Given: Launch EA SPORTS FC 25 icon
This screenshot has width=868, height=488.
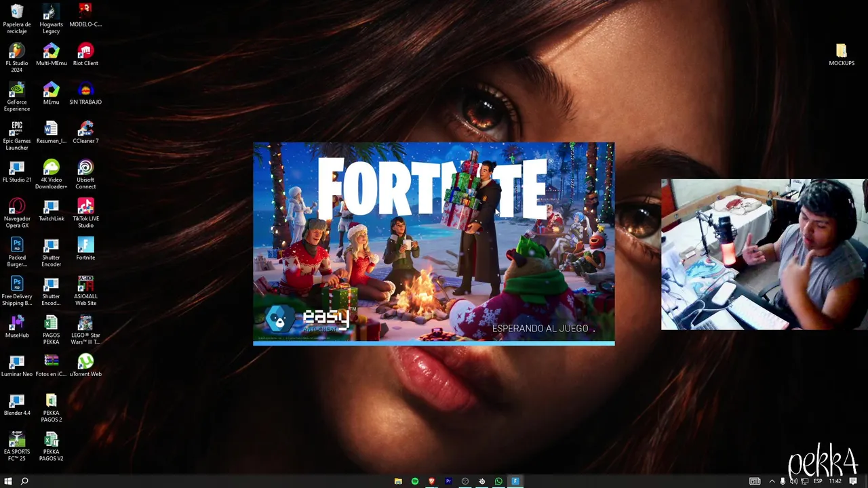Looking at the screenshot, I should [17, 446].
